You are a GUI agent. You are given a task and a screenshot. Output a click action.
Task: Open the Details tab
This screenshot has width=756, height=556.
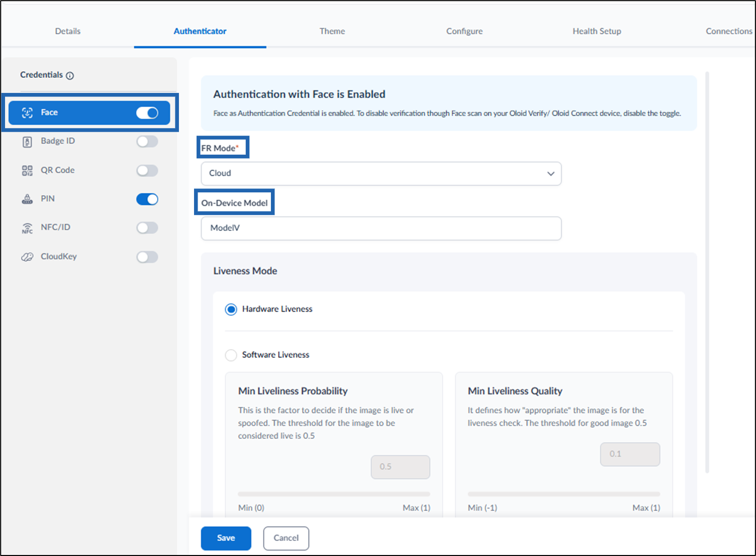[x=68, y=31]
